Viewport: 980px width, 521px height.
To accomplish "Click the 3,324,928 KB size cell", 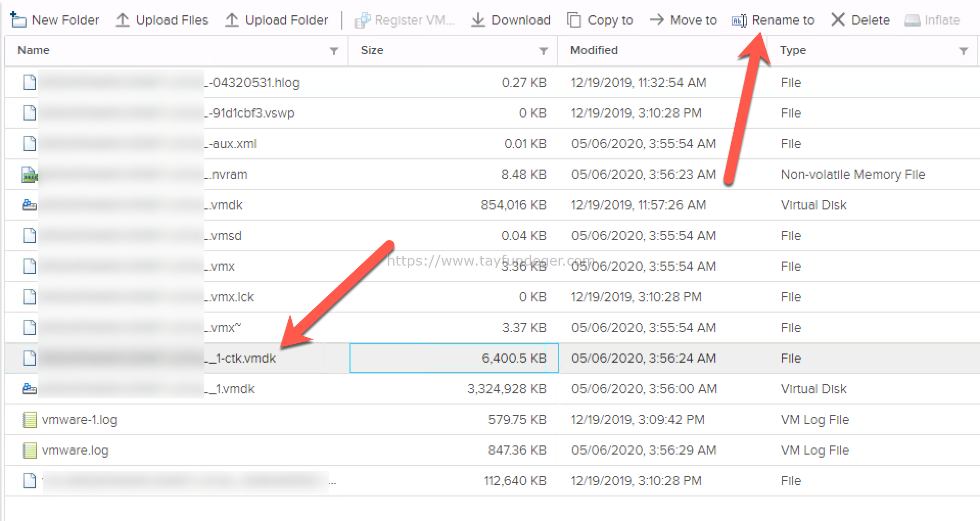I will coord(506,389).
